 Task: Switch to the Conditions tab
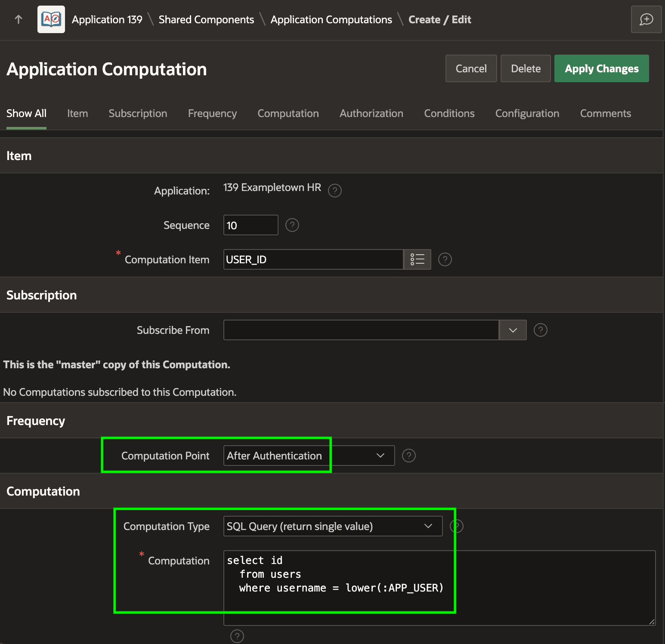click(449, 114)
